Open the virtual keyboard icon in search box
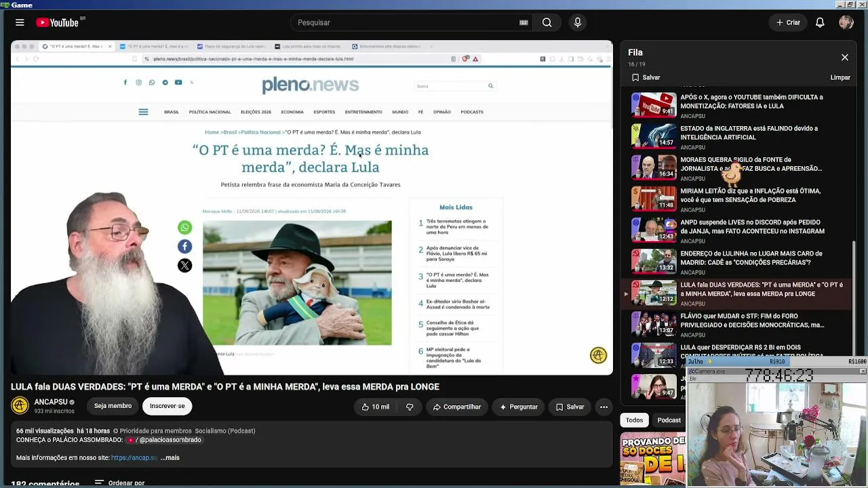This screenshot has height=488, width=868. 524,22
